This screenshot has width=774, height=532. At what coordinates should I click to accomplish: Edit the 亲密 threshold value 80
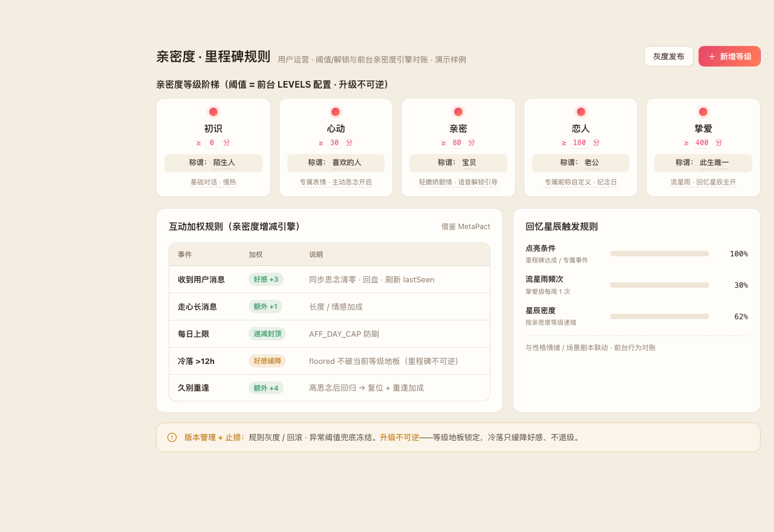(x=457, y=143)
